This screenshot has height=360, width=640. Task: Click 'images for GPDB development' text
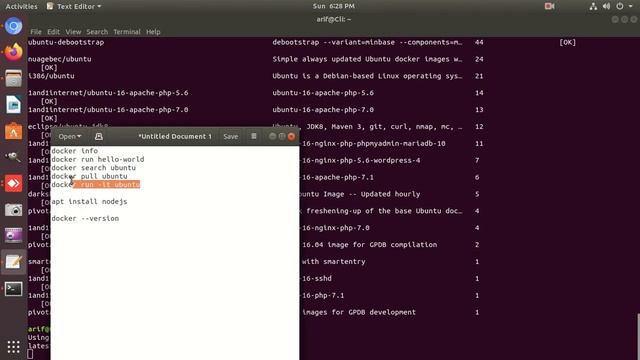tap(359, 312)
